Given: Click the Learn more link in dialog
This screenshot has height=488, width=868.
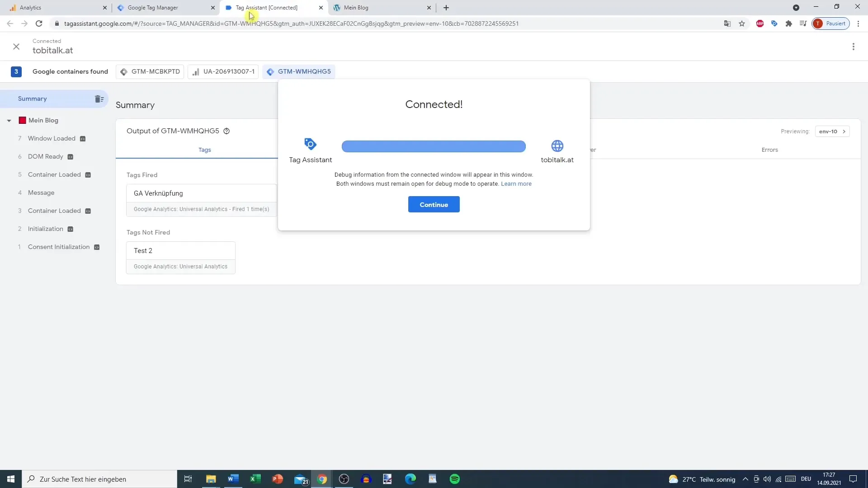Looking at the screenshot, I should [517, 183].
